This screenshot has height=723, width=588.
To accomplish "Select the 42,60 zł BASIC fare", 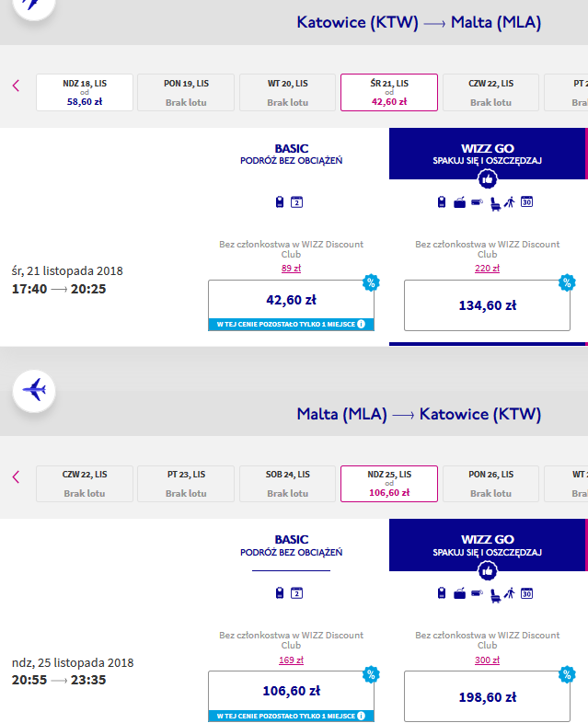I will (x=291, y=305).
